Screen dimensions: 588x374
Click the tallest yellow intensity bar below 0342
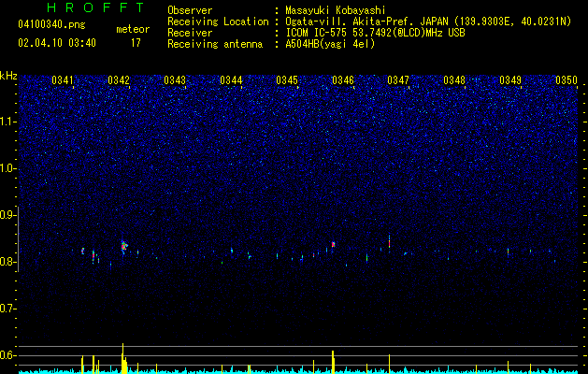[122, 358]
